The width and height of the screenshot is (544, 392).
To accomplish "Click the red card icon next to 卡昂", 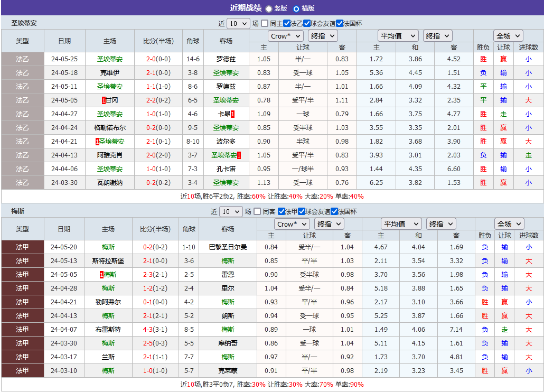I will [233, 114].
